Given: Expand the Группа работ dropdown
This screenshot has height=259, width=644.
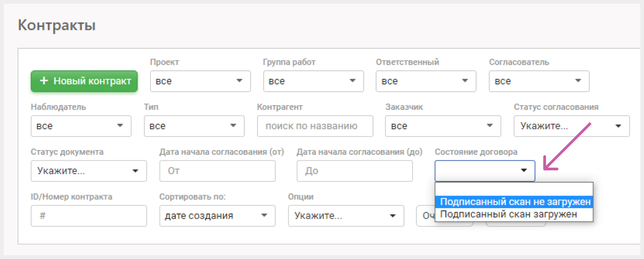Looking at the screenshot, I should pyautogui.click(x=314, y=81).
